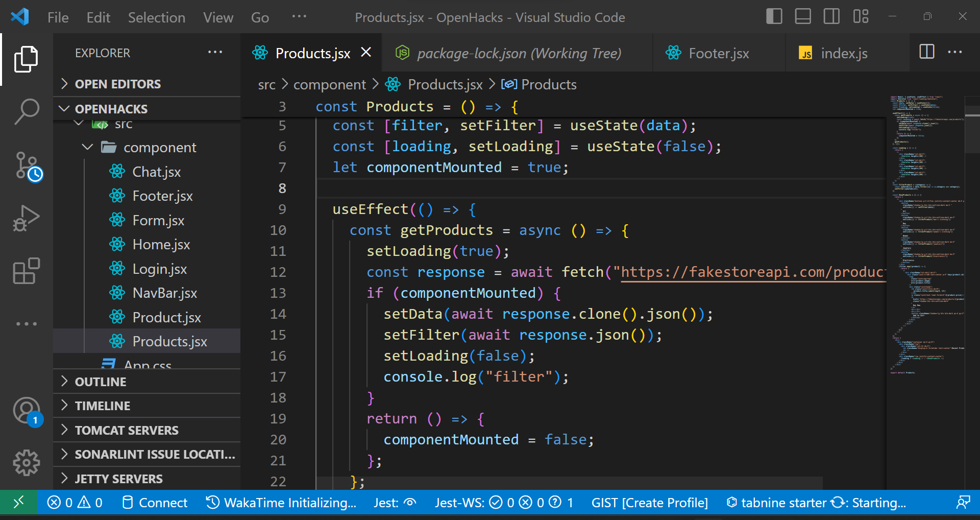Expand the Tomcat Servers section

pos(147,430)
